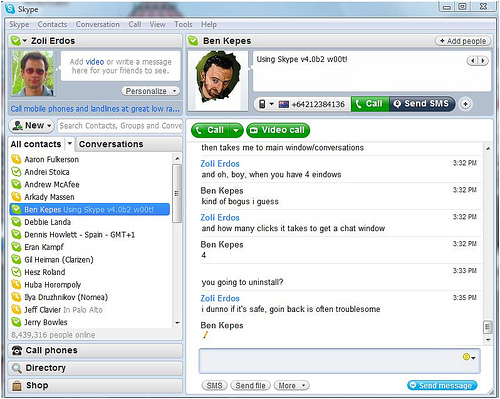Image resolution: width=500 pixels, height=399 pixels.
Task: Click Jeff Clavier status icon
Action: (16, 310)
